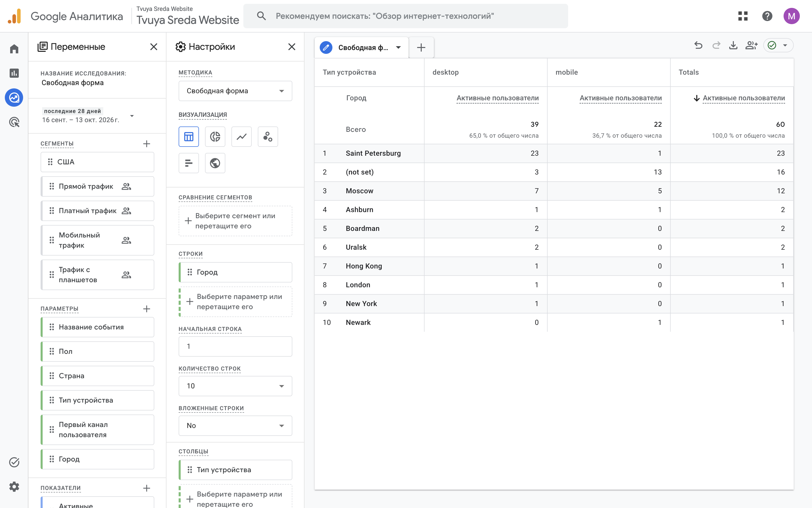Open the Google apps grid icon
This screenshot has width=812, height=508.
point(743,16)
